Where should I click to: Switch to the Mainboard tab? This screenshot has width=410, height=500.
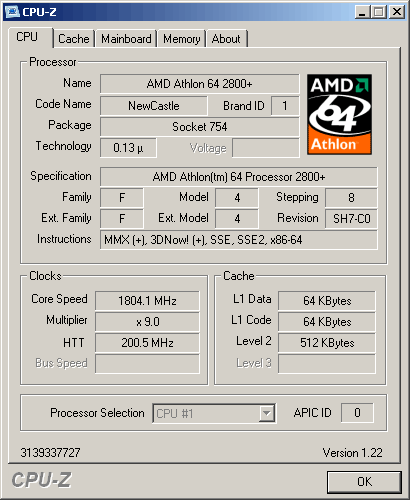pyautogui.click(x=126, y=39)
